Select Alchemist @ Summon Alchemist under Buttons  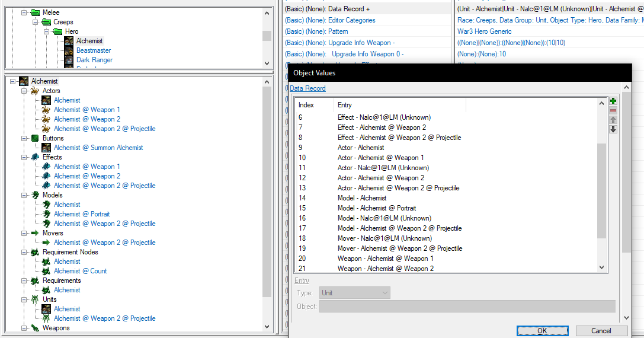coord(98,148)
